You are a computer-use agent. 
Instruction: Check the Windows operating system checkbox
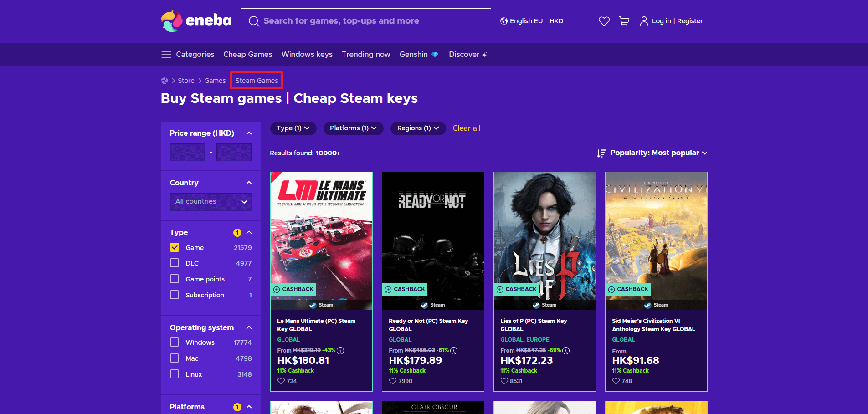point(175,342)
